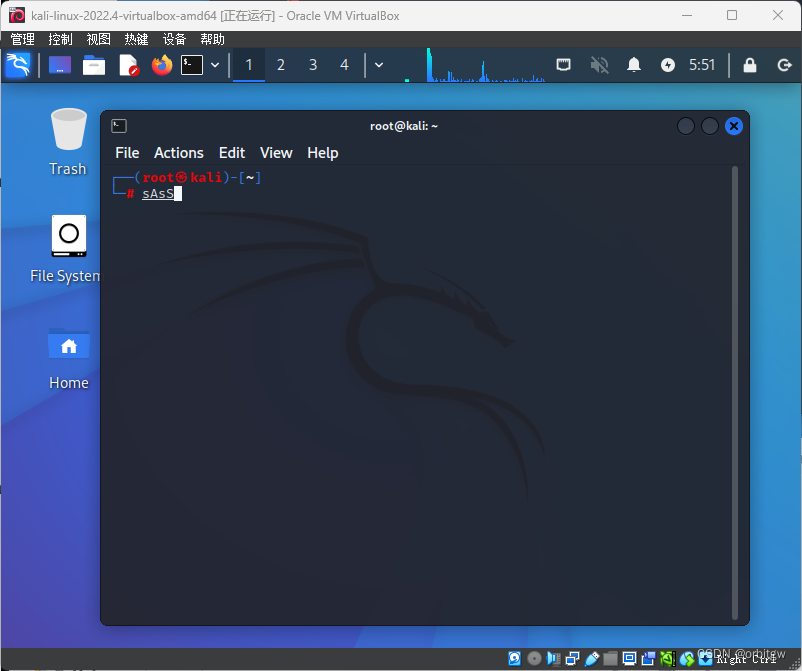Click VirtualBox recording status icon
This screenshot has height=671, width=802.
pyautogui.click(x=648, y=658)
